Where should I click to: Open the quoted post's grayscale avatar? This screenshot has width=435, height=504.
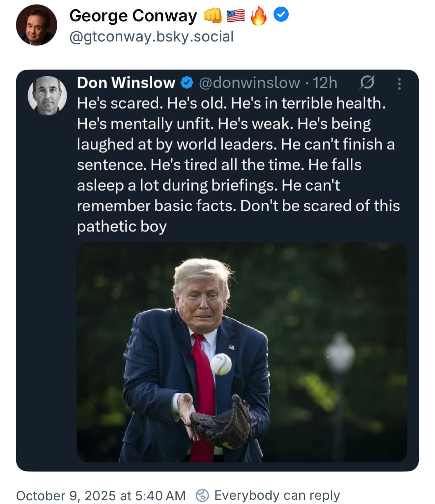coord(47,95)
